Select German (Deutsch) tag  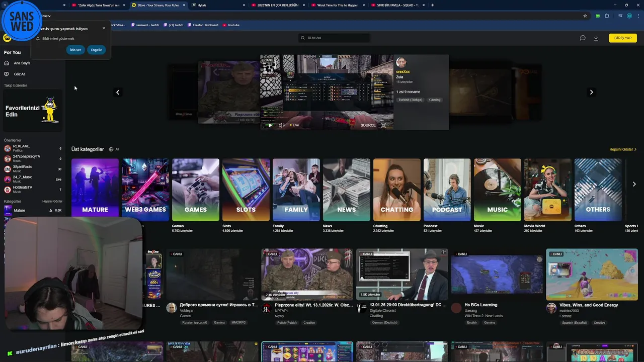click(384, 323)
